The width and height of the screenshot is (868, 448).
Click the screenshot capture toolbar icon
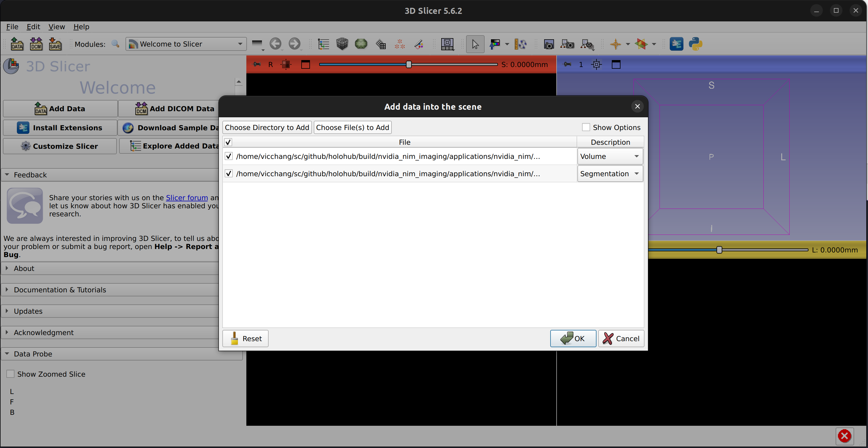(548, 44)
